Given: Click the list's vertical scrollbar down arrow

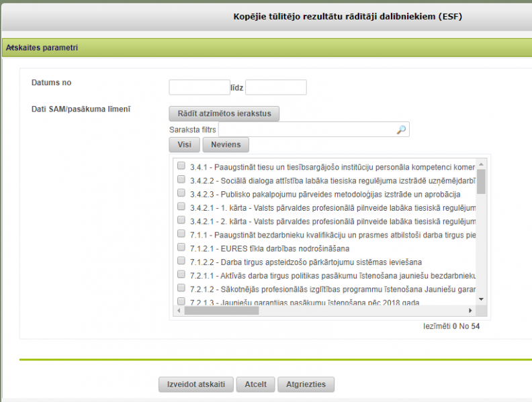Looking at the screenshot, I should pos(480,298).
